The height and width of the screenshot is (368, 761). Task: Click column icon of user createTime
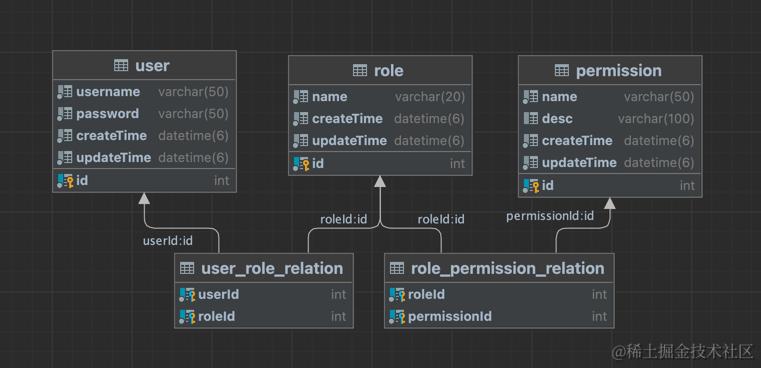[x=65, y=135]
